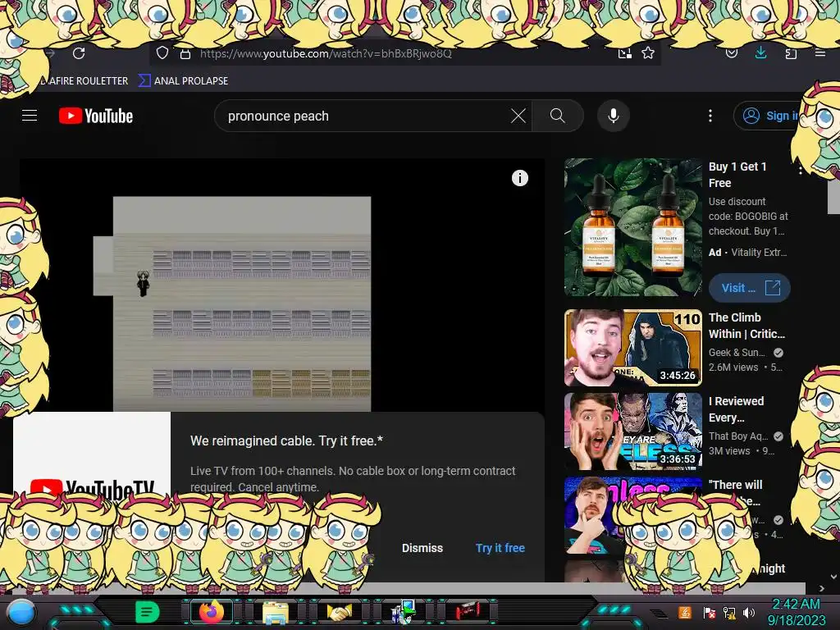
Task: Start voice search with microphone
Action: click(x=614, y=116)
